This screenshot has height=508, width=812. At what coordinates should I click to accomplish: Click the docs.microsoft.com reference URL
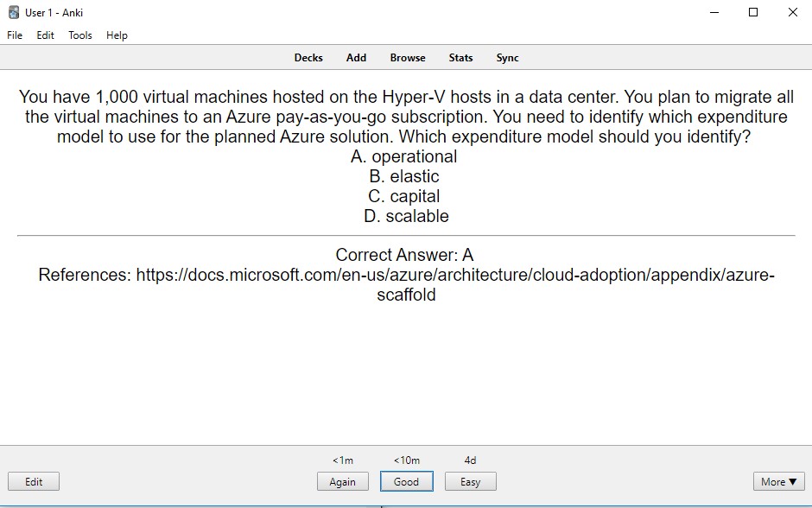tap(455, 284)
